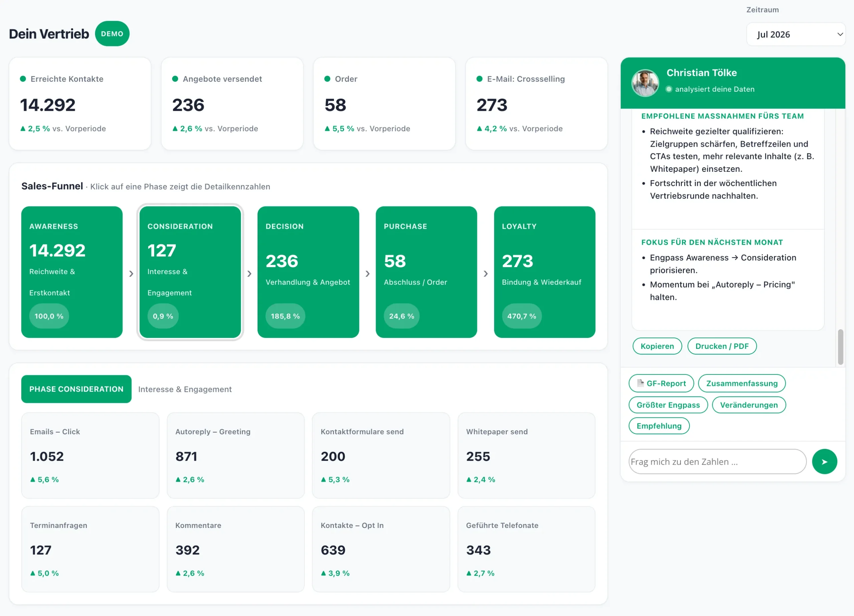This screenshot has width=854, height=616.
Task: Focus the 'Frag mich zu den Zahlen' input
Action: 717,461
